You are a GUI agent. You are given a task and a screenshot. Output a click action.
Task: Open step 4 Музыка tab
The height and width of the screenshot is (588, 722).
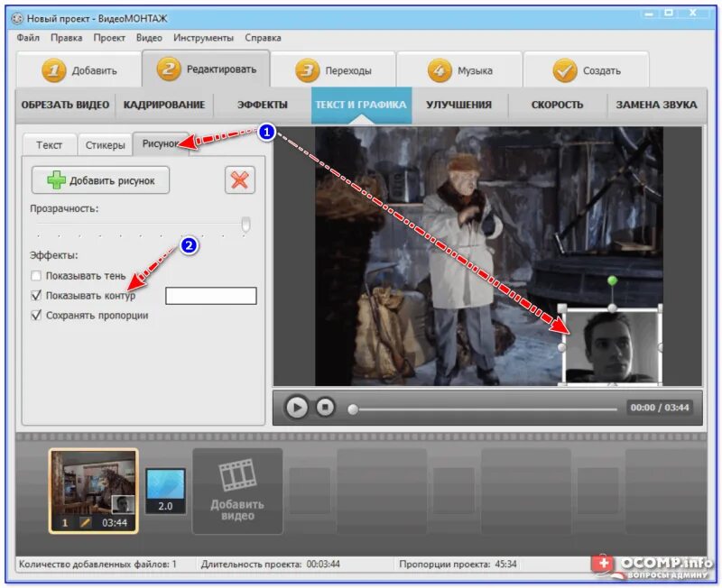point(459,70)
